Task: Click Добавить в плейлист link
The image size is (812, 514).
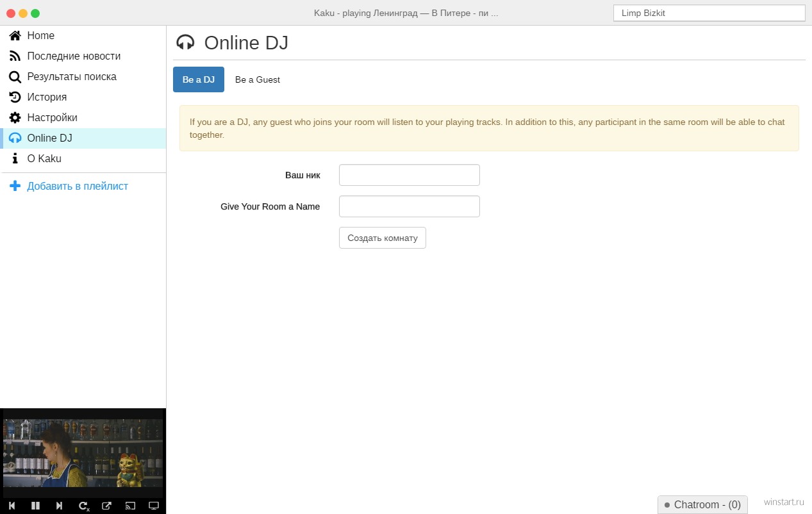Action: click(77, 187)
